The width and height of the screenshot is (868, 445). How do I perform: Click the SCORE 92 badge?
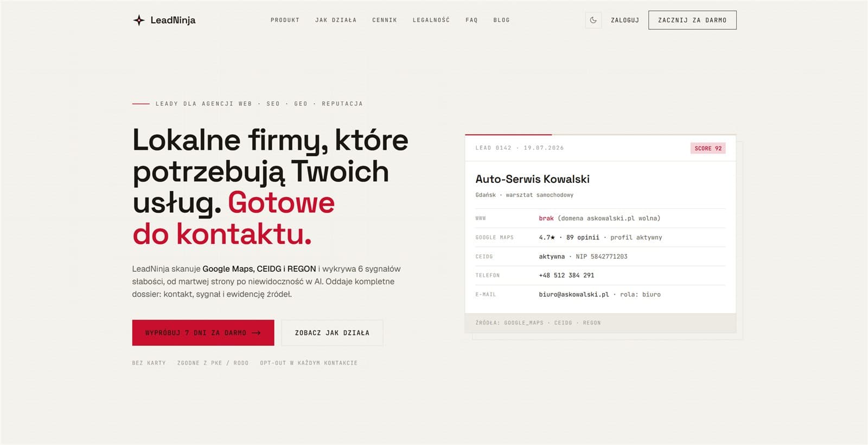point(708,148)
